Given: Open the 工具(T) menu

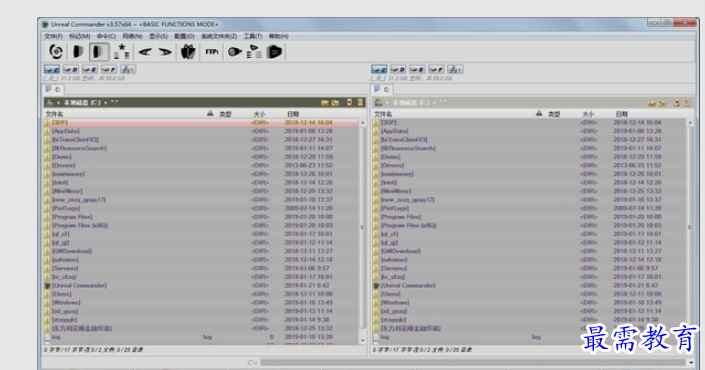Looking at the screenshot, I should [x=253, y=36].
